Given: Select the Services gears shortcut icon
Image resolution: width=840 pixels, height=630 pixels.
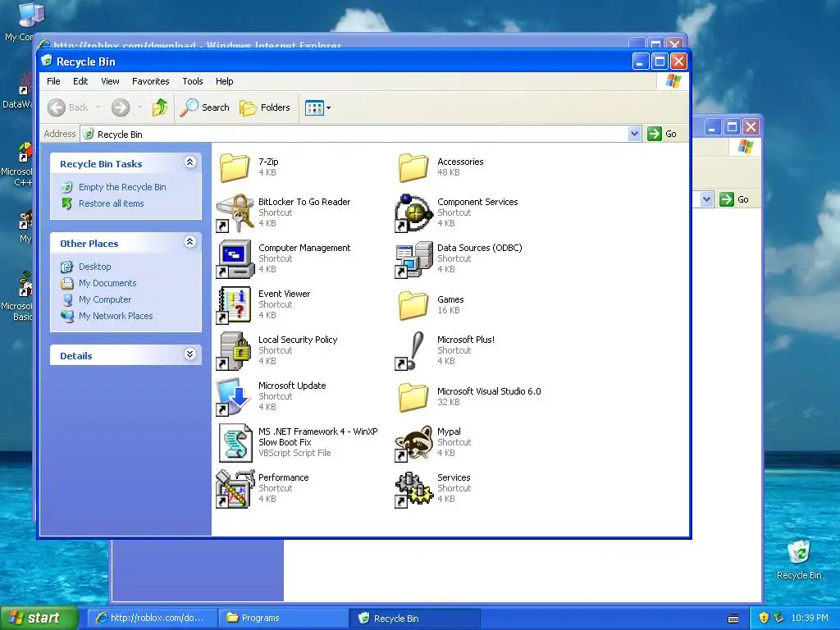Looking at the screenshot, I should 413,489.
